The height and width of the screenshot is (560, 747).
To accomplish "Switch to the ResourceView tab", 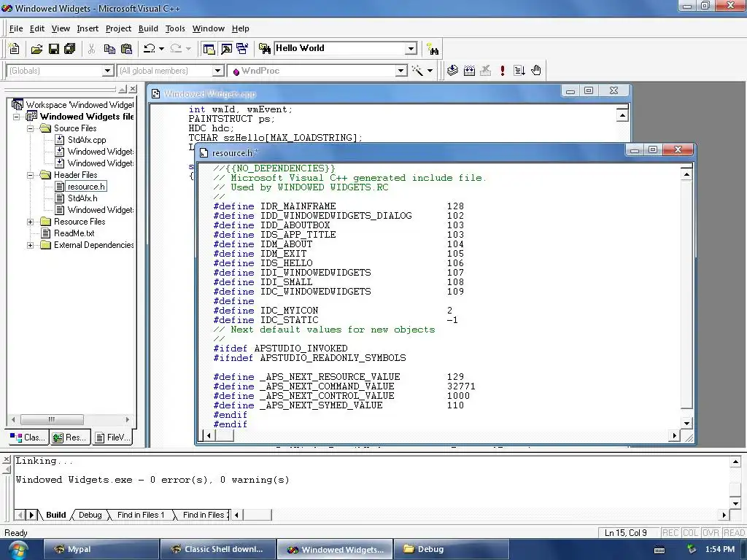I will (70, 437).
